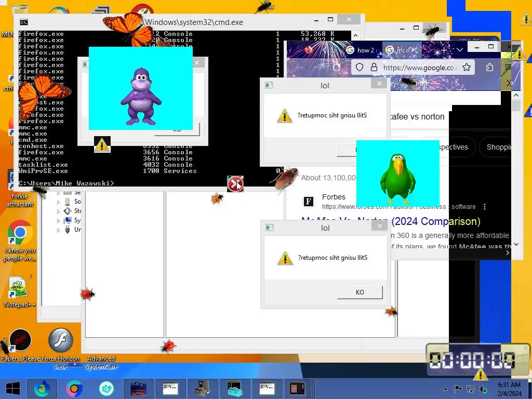Viewport: 532px width, 399px height.
Task: Expand the "Sto" tree node in the console
Action: 58,211
